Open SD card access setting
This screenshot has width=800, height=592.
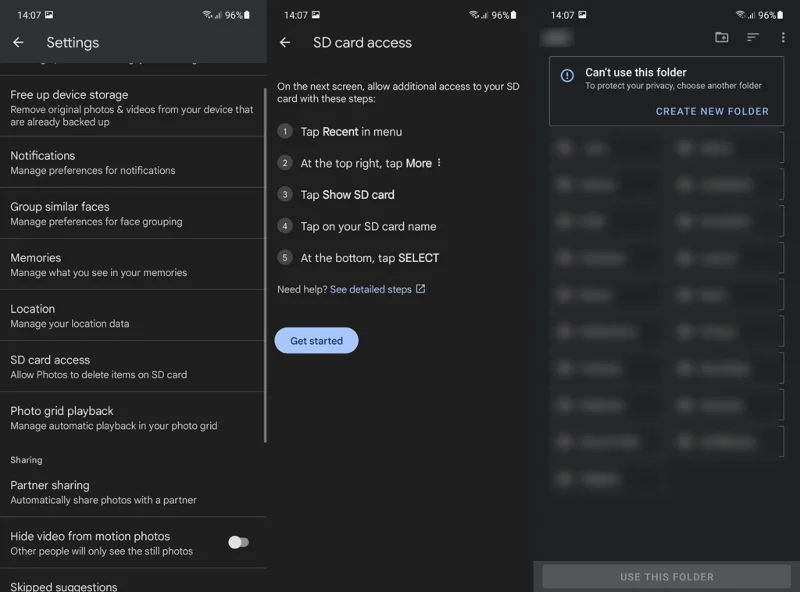coord(133,366)
